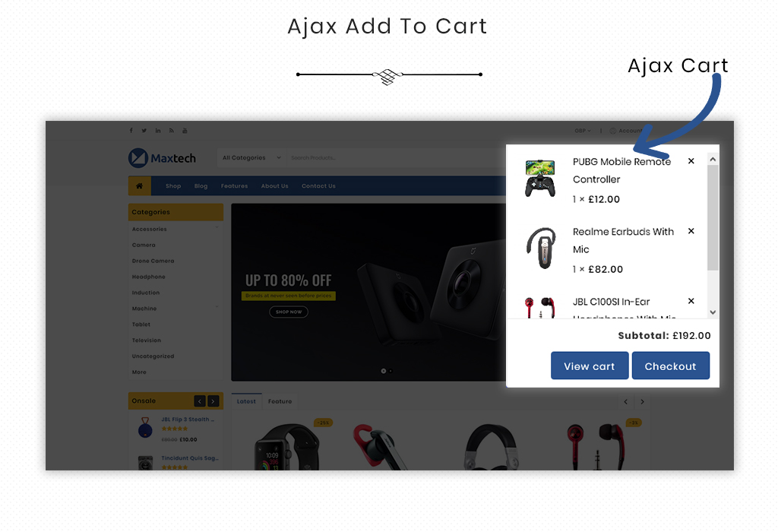Open the Shop menu item
This screenshot has width=778, height=532.
coord(173,185)
